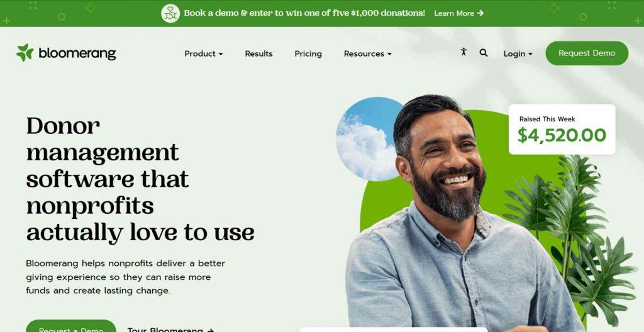Click the round sky cloud image
This screenshot has height=332, width=644.
[365, 139]
